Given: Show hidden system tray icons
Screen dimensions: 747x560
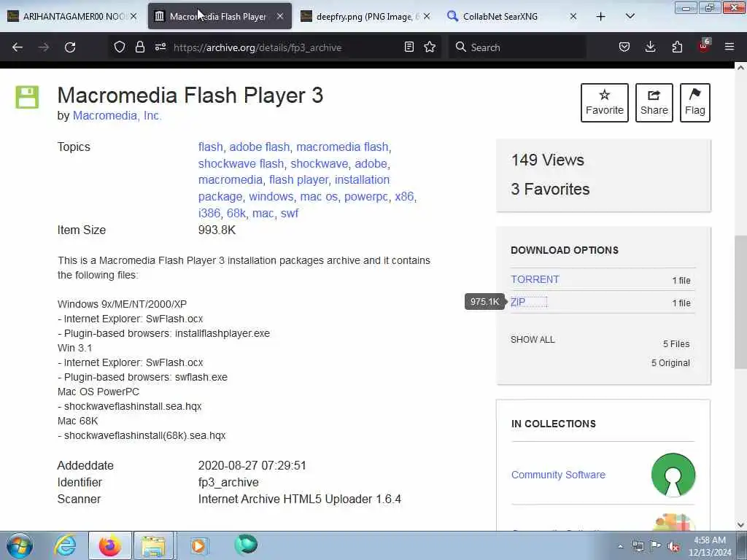Looking at the screenshot, I should 620,546.
